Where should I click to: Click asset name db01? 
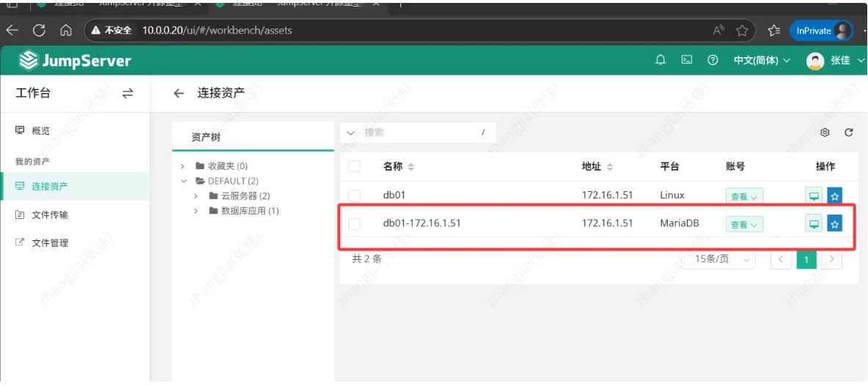tap(394, 196)
